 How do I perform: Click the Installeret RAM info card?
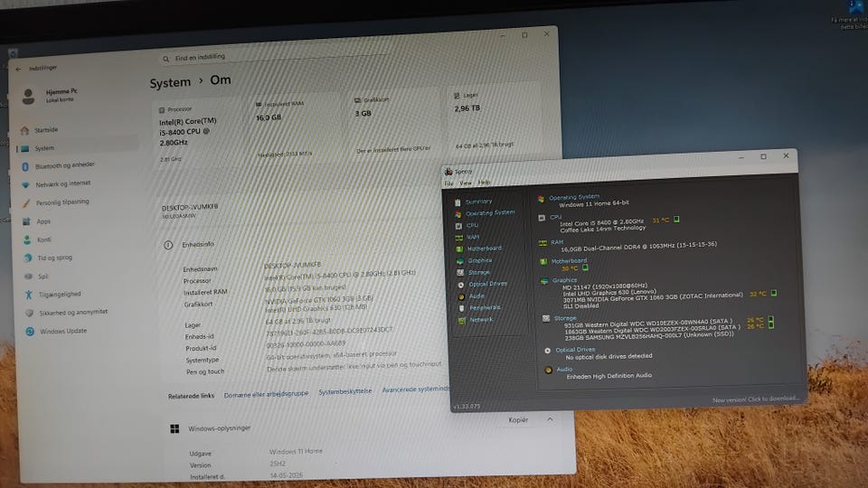(x=297, y=129)
